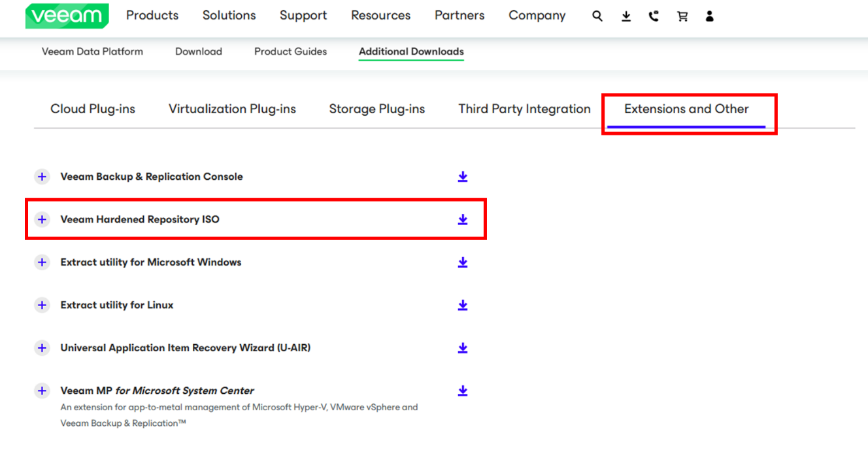This screenshot has height=471, width=868.
Task: Open the Partners menu
Action: point(459,15)
